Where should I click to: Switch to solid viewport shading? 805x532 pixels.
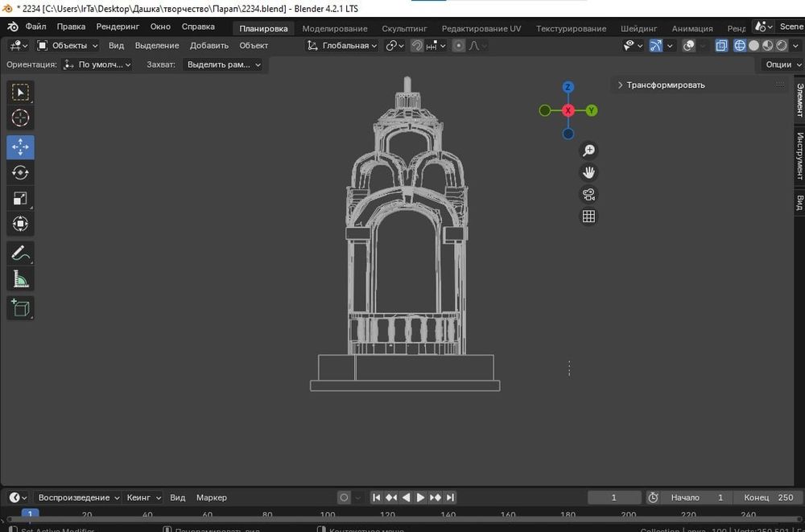click(753, 46)
